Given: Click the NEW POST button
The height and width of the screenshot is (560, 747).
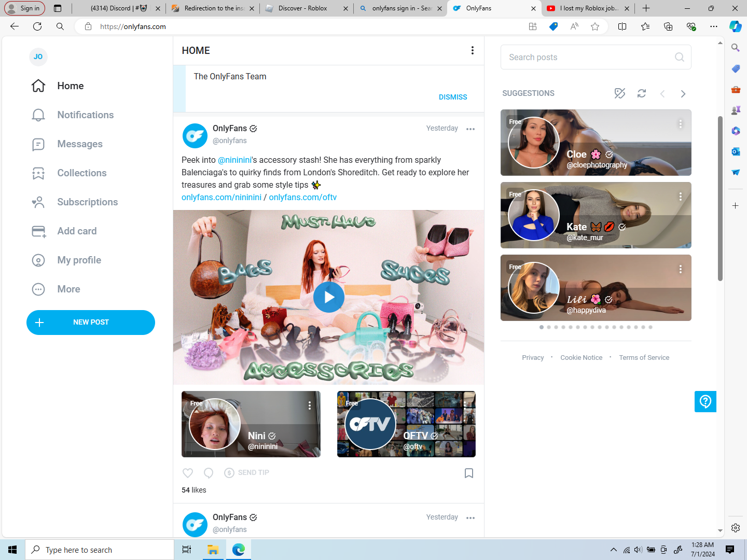Looking at the screenshot, I should click(x=91, y=323).
